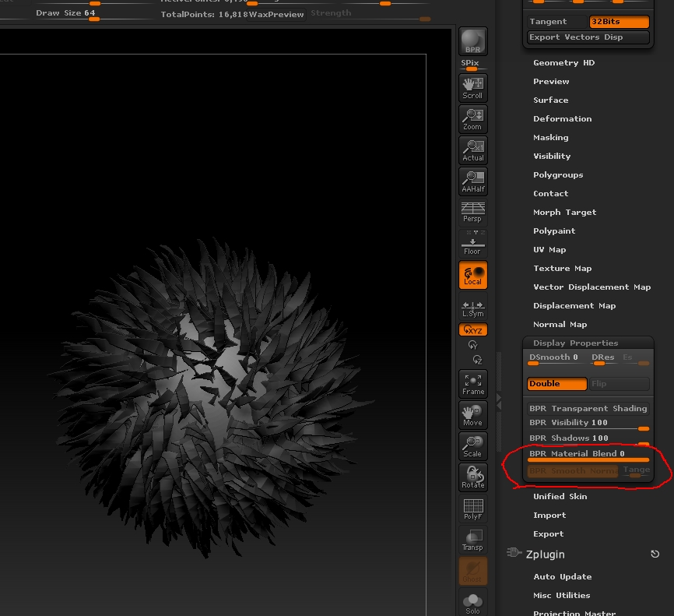Click the AAHalf zoom button
This screenshot has width=674, height=616.
coord(473,181)
